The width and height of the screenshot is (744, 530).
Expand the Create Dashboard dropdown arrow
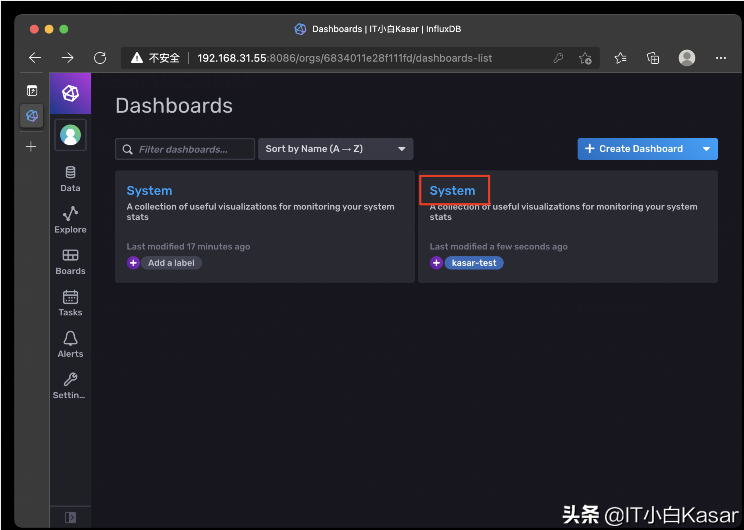pos(707,149)
